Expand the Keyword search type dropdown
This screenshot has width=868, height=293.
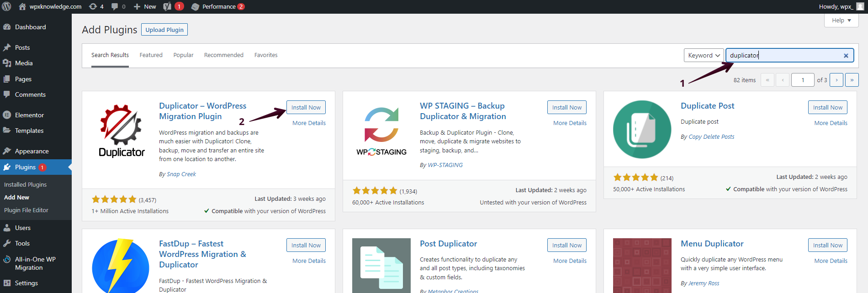point(704,55)
